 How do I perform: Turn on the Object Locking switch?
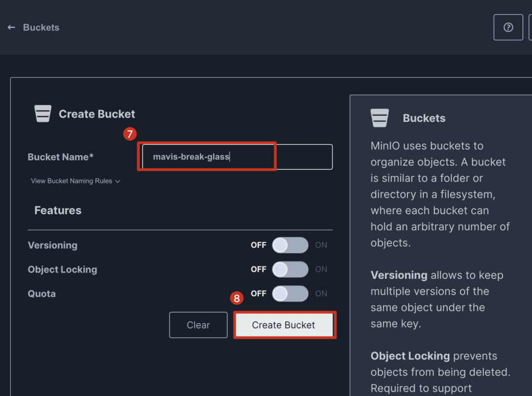point(290,269)
